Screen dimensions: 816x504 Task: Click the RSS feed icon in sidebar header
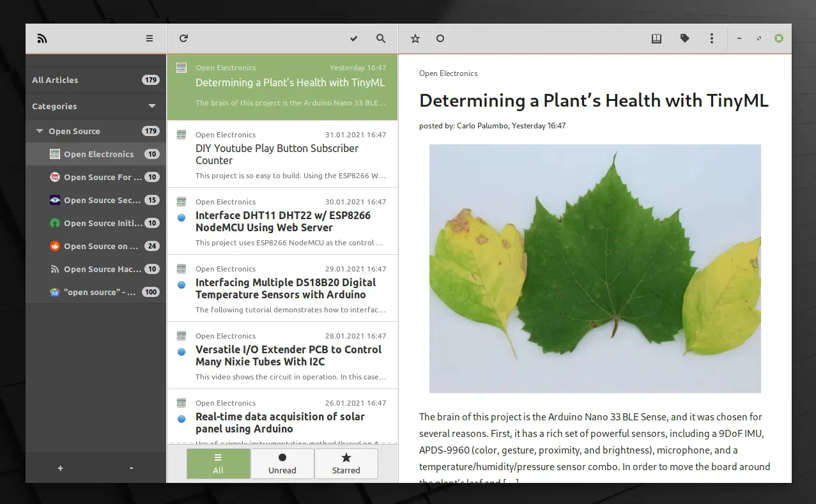[42, 38]
